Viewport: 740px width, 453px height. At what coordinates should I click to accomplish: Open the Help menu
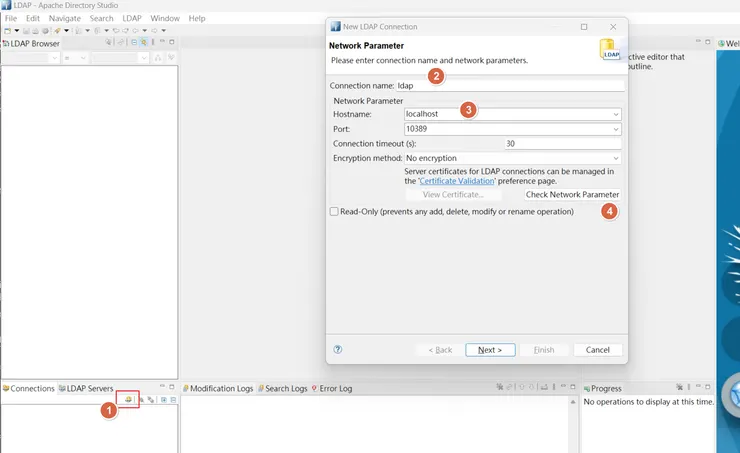197,18
